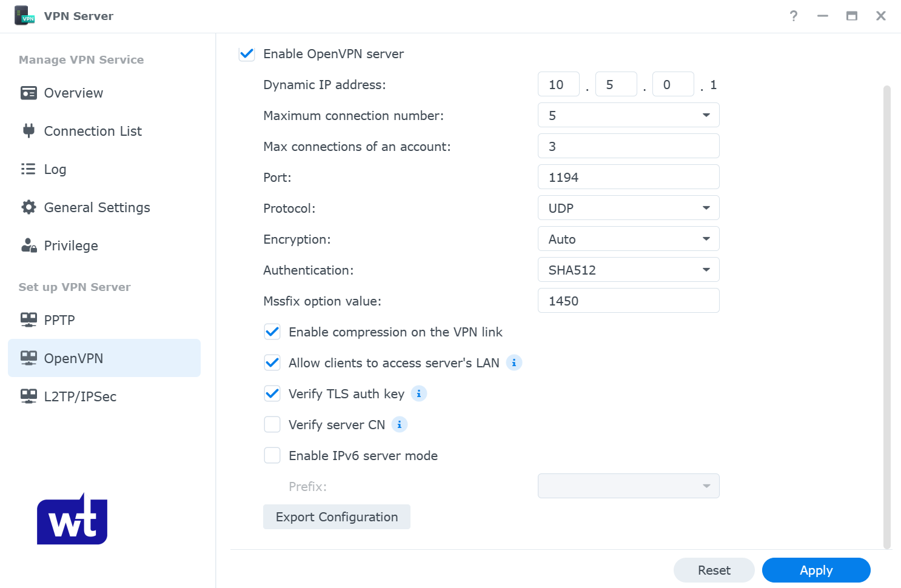Image resolution: width=901 pixels, height=588 pixels.
Task: Click the Log list icon
Action: point(28,169)
